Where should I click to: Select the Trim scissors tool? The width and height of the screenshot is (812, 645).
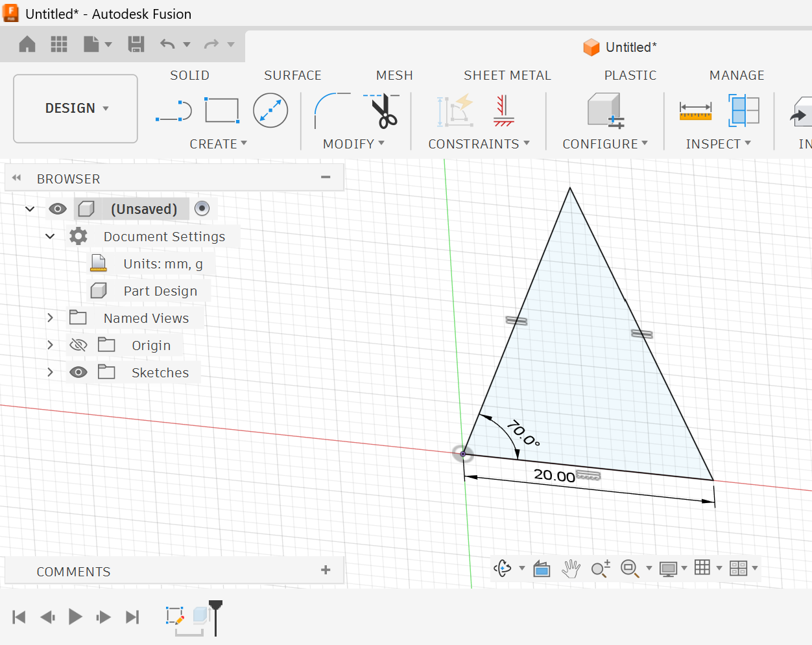(382, 111)
